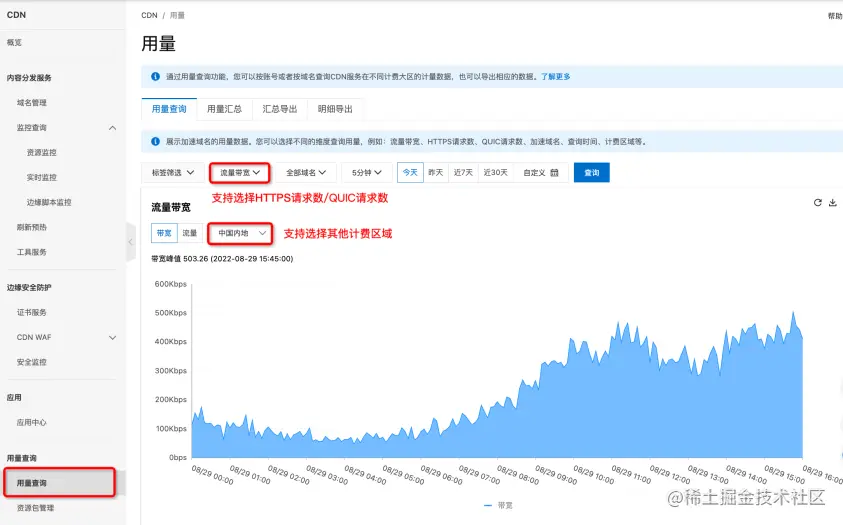Screen dimensions: 843x525
Task: Select the 今天 time range
Action: pos(410,172)
